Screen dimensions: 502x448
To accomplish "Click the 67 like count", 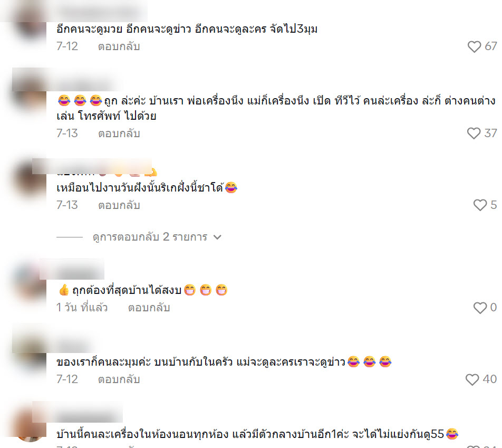I will 490,46.
